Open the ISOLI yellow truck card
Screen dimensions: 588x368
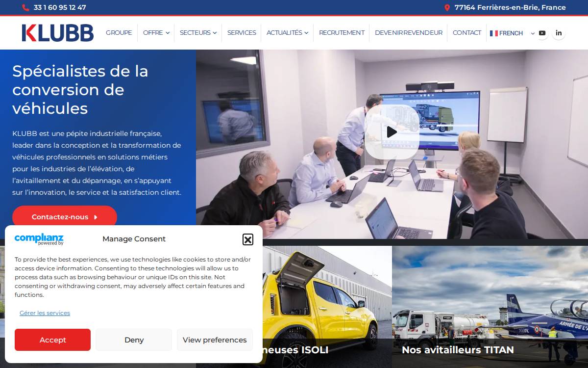click(327, 307)
